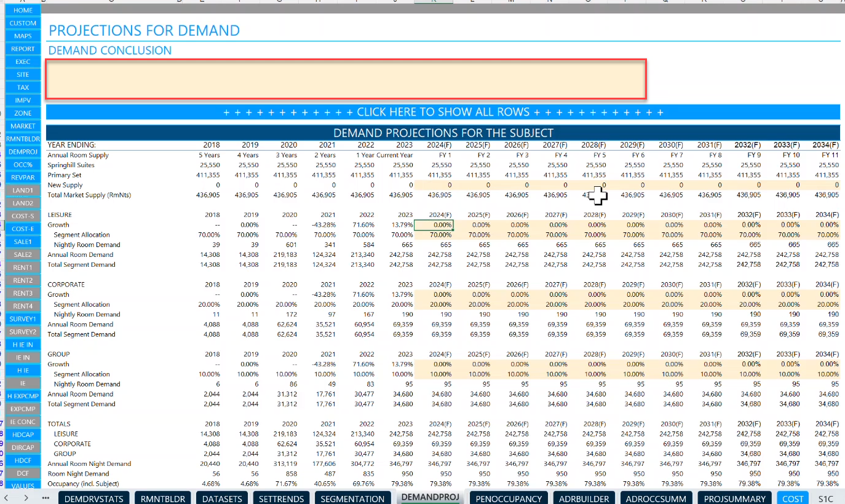Click the previous sheet navigation arrow
Screen dimensions: 845x504
[5, 499]
